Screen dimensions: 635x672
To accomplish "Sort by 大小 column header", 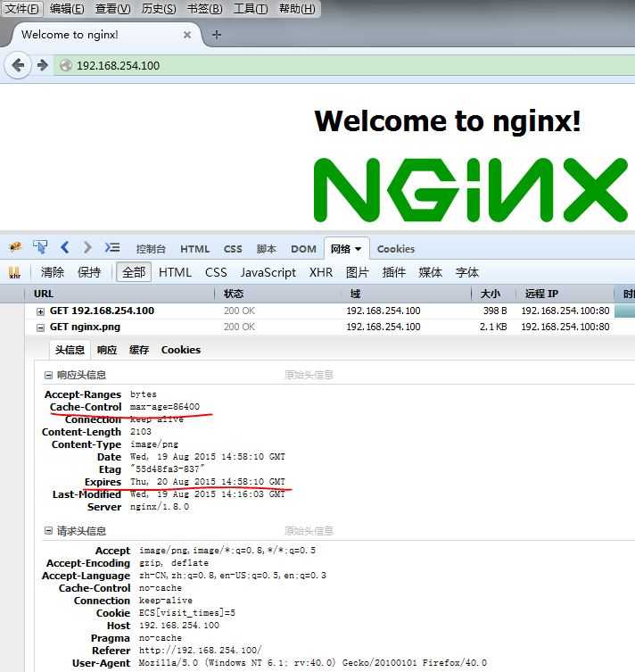I will [x=493, y=294].
